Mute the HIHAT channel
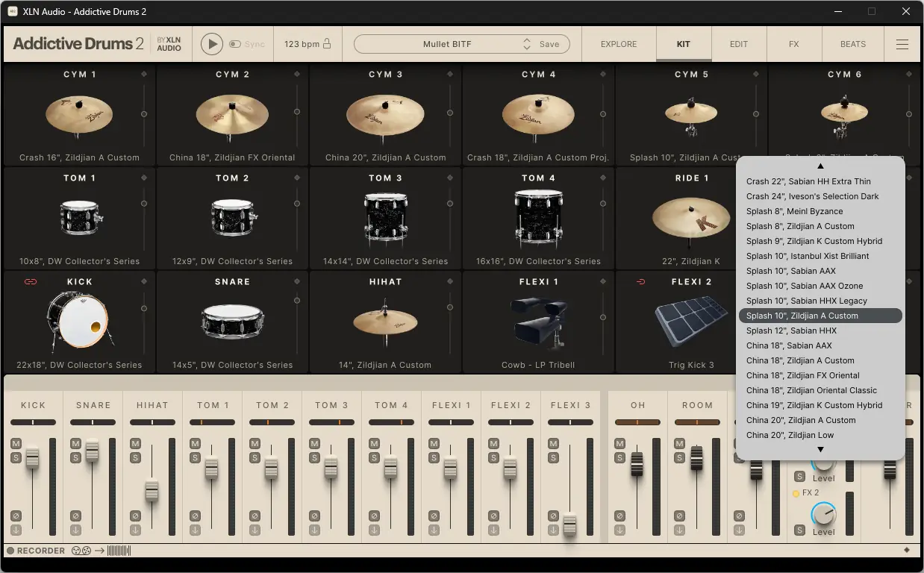The image size is (924, 573). coord(135,444)
